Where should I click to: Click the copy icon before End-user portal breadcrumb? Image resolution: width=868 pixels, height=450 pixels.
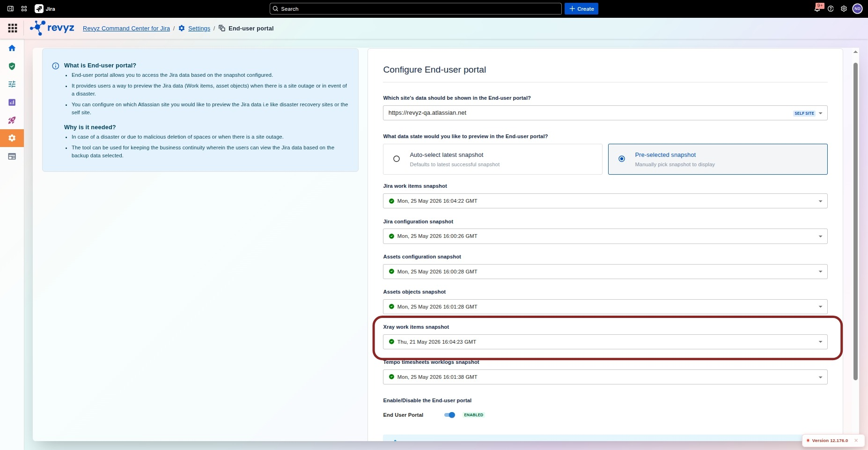(x=222, y=28)
